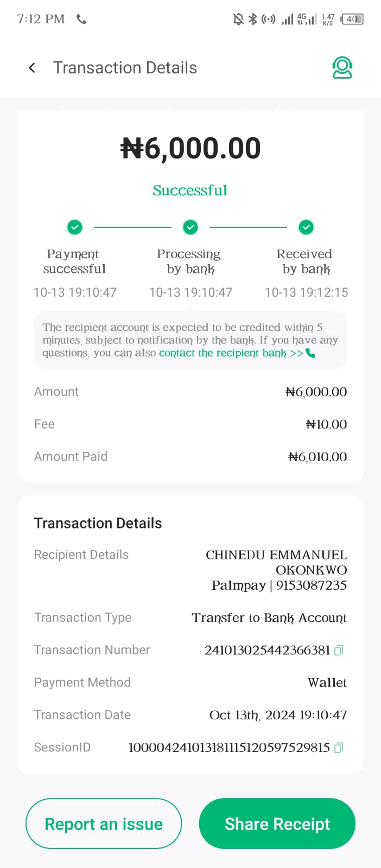Copy the Transaction Number
The height and width of the screenshot is (868, 381).
tap(339, 650)
